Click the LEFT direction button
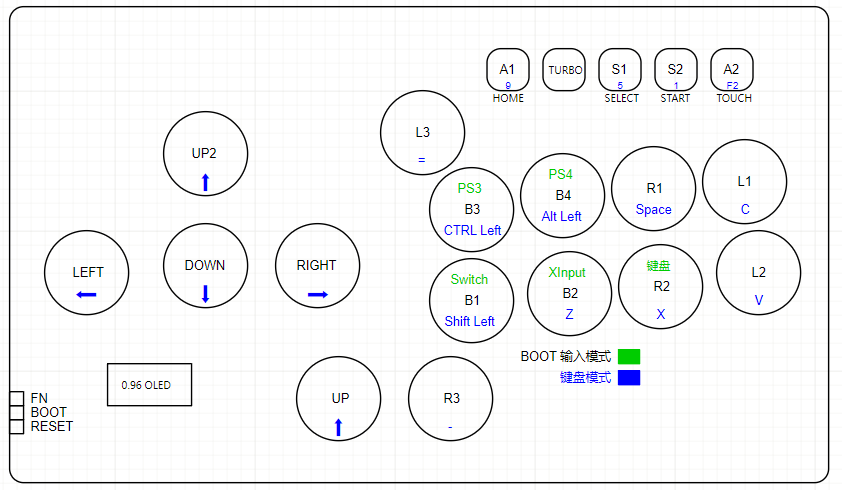The image size is (842, 490). coord(86,272)
